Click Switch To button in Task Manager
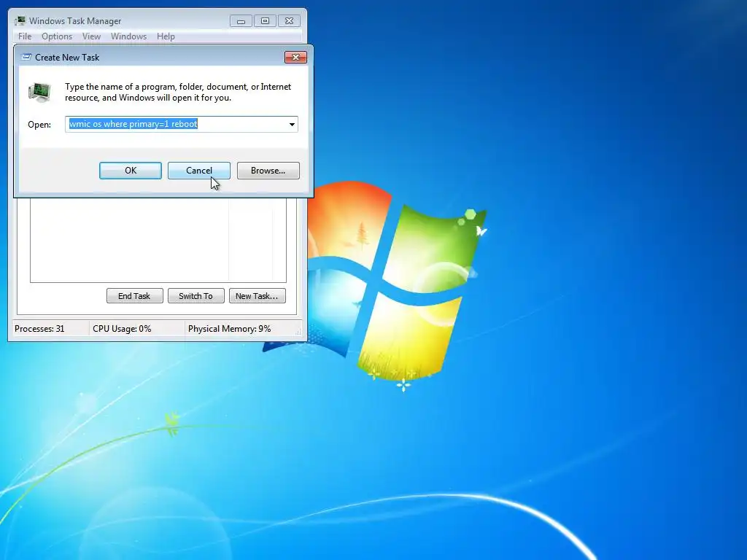 (x=196, y=296)
